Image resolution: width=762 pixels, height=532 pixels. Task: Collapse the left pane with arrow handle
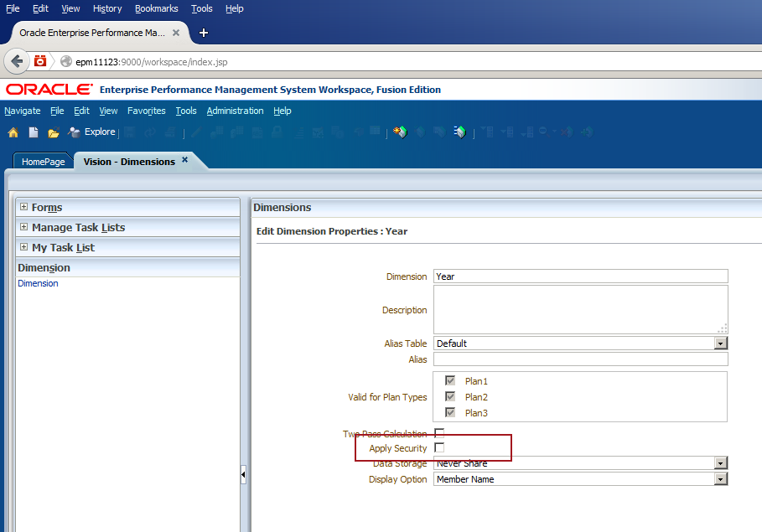[x=243, y=475]
